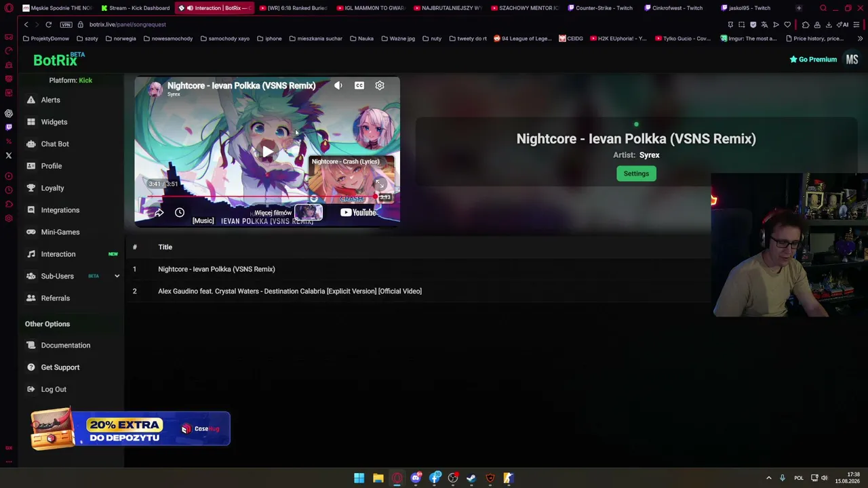Switch to the Cinkrofwest - Twitch tab
The height and width of the screenshot is (488, 868).
[673, 8]
